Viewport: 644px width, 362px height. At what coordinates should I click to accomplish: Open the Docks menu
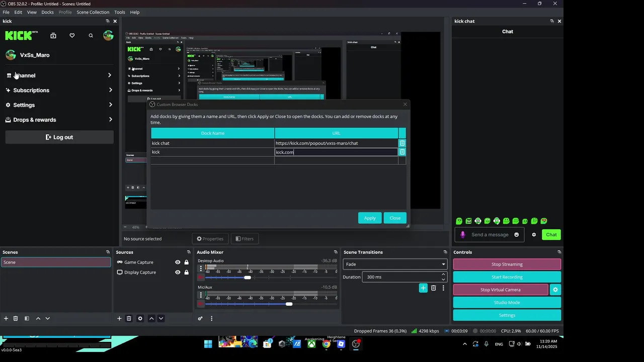pos(47,12)
